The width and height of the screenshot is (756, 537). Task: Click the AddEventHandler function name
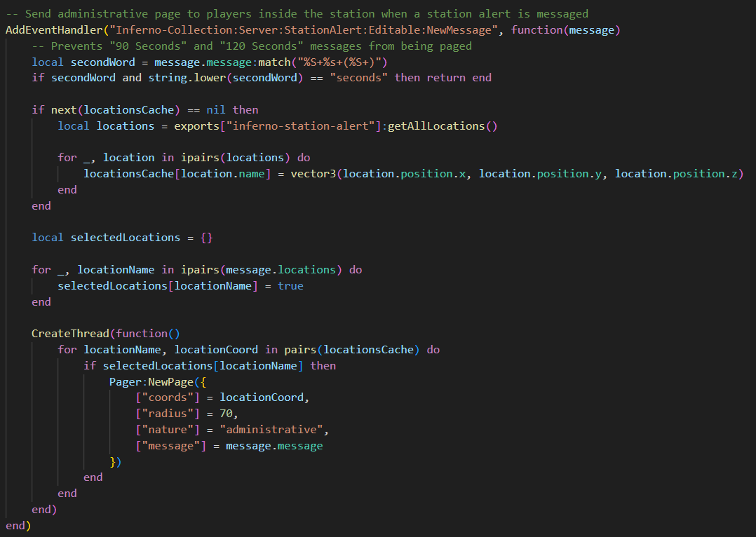[50, 29]
